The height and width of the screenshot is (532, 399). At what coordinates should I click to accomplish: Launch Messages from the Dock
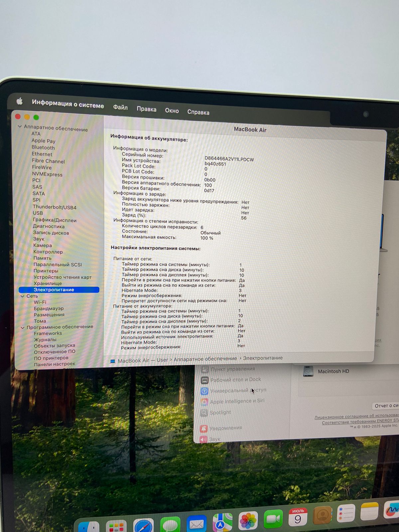coord(170,524)
